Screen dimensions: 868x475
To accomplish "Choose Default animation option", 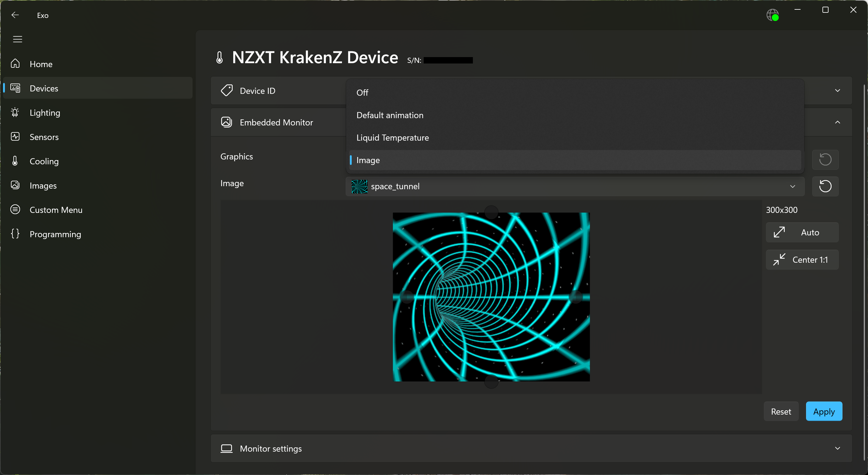I will pyautogui.click(x=390, y=115).
